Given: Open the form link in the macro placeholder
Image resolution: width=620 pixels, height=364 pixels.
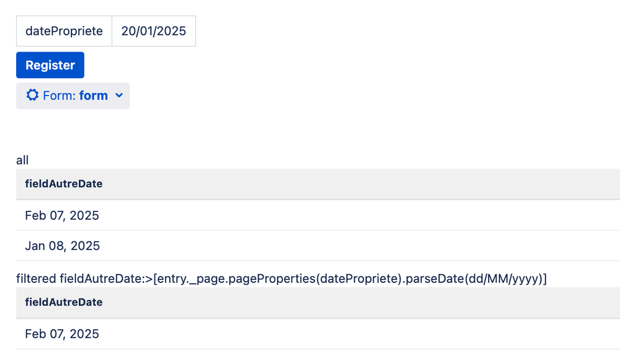Looking at the screenshot, I should (94, 95).
